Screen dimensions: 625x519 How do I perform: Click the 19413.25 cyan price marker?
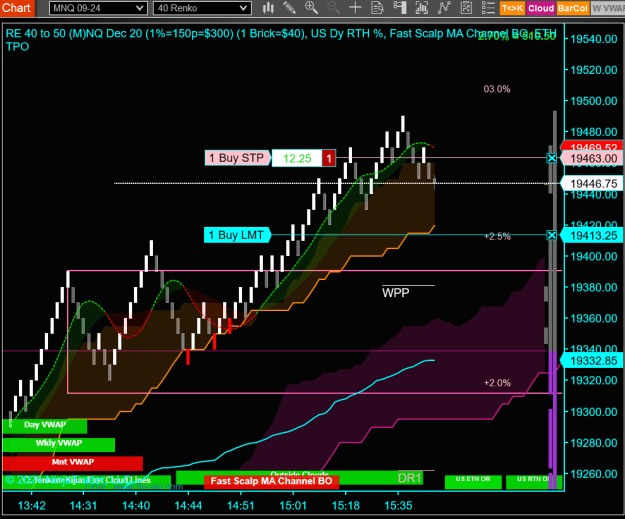click(x=592, y=236)
